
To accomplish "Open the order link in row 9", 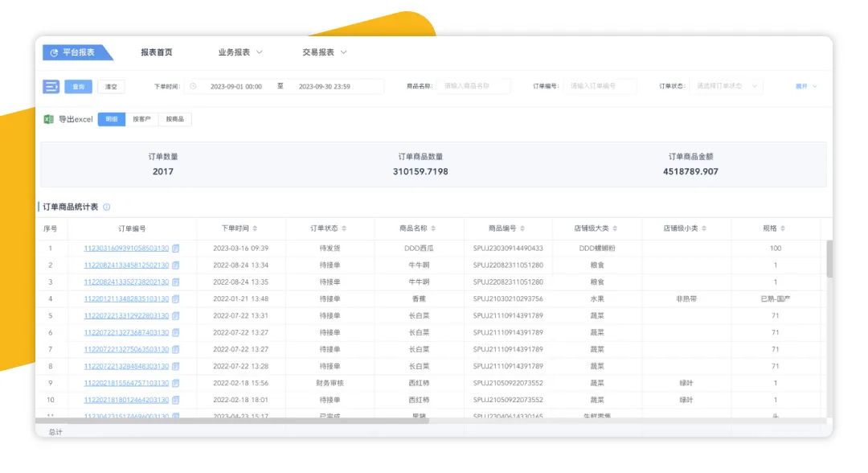I will [x=126, y=383].
